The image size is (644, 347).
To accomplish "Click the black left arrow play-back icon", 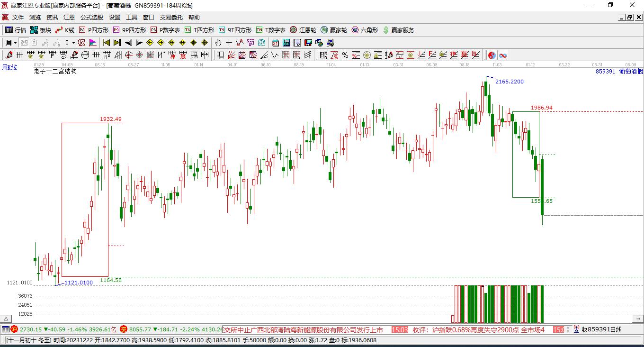I will coord(128,43).
